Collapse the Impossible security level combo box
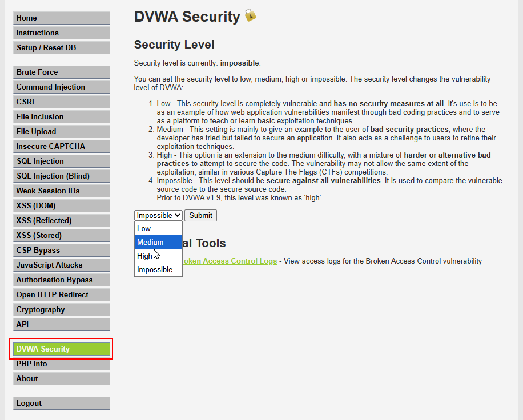Screen dimensions: 523x420 (x=158, y=215)
